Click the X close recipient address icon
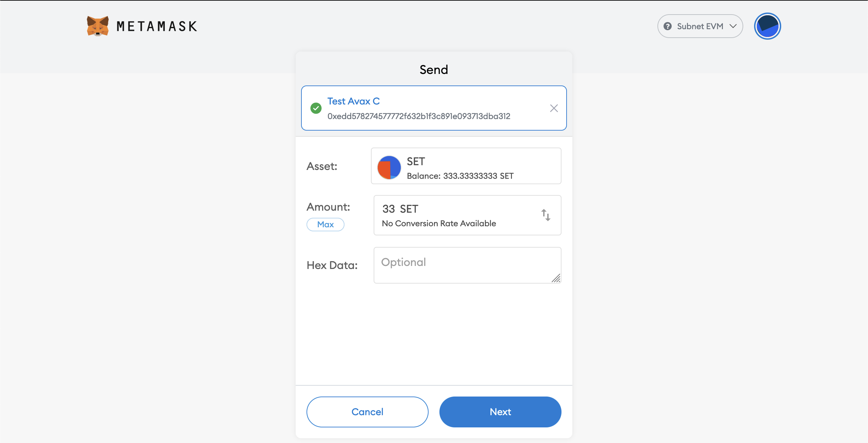Image resolution: width=868 pixels, height=443 pixels. pyautogui.click(x=553, y=108)
